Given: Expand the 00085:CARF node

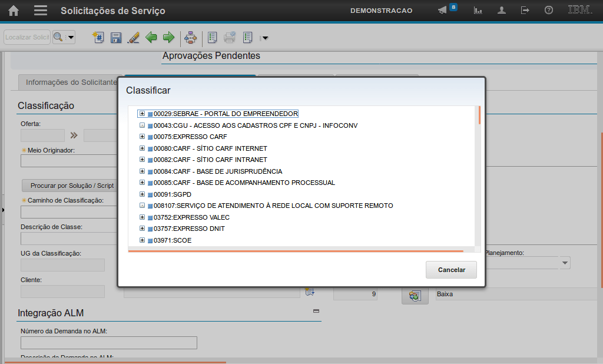Looking at the screenshot, I should pyautogui.click(x=142, y=183).
